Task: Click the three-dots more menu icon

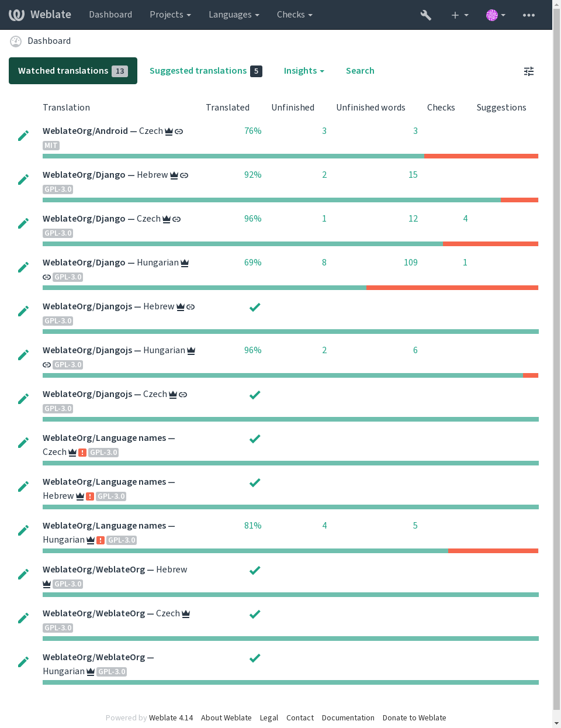Action: pos(529,15)
